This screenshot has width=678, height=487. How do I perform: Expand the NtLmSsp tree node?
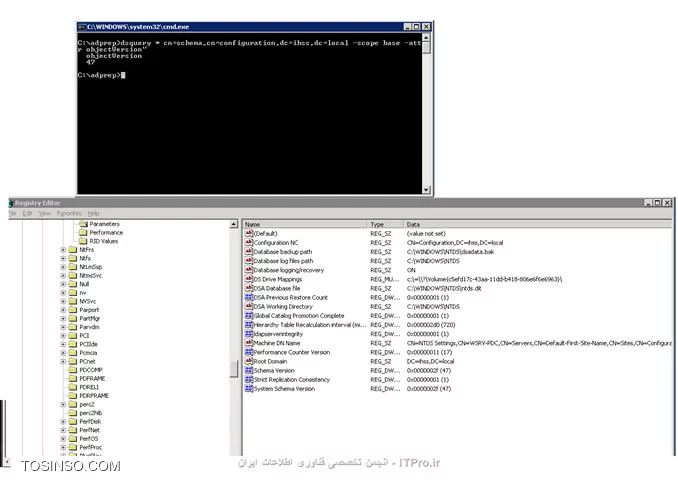[x=63, y=267]
